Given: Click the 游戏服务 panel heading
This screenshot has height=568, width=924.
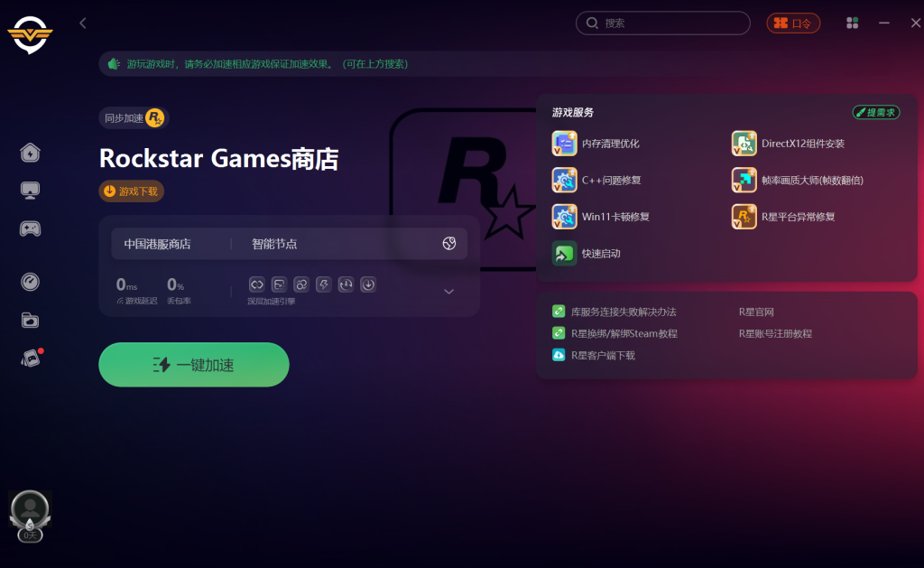Looking at the screenshot, I should tap(573, 112).
